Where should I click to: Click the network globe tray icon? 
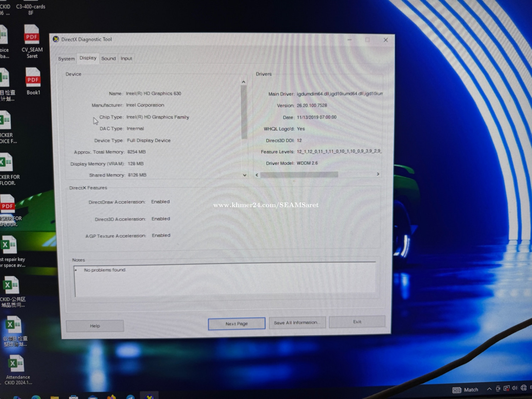(523, 388)
